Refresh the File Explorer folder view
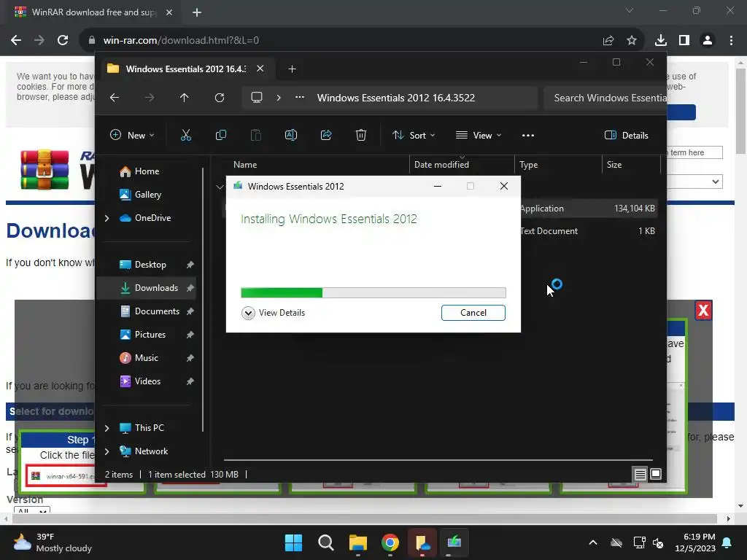The height and width of the screenshot is (560, 747). click(x=220, y=98)
